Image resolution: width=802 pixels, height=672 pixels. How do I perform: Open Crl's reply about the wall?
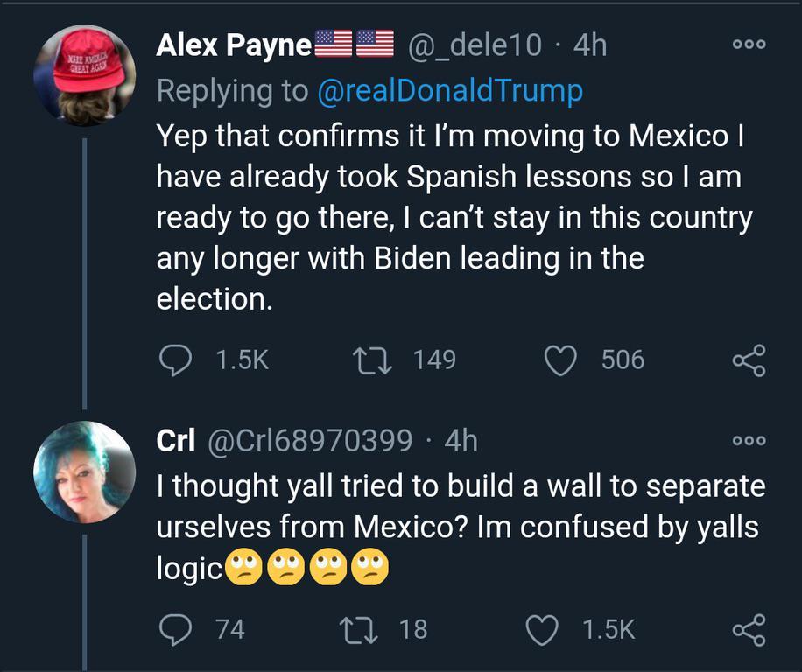point(460,527)
